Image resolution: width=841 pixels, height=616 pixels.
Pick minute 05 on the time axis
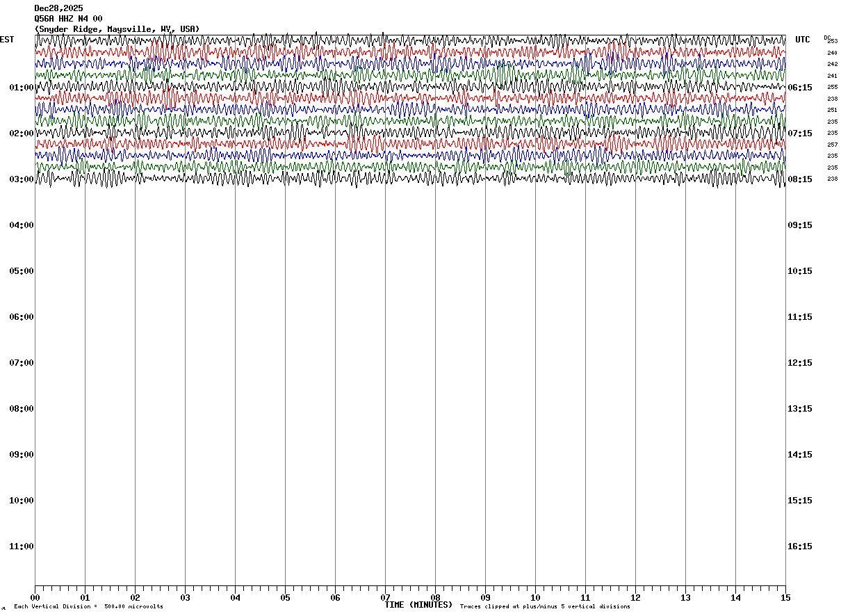pyautogui.click(x=285, y=598)
